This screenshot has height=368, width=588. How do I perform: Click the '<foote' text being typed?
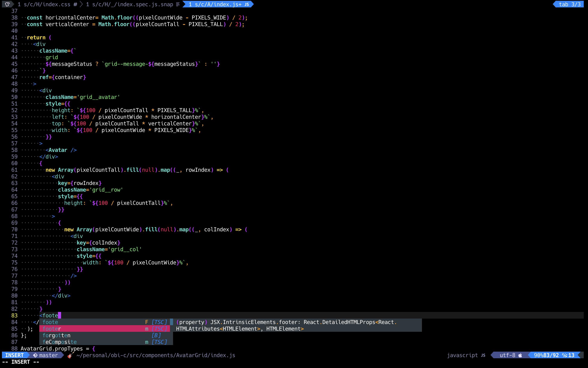[49, 315]
